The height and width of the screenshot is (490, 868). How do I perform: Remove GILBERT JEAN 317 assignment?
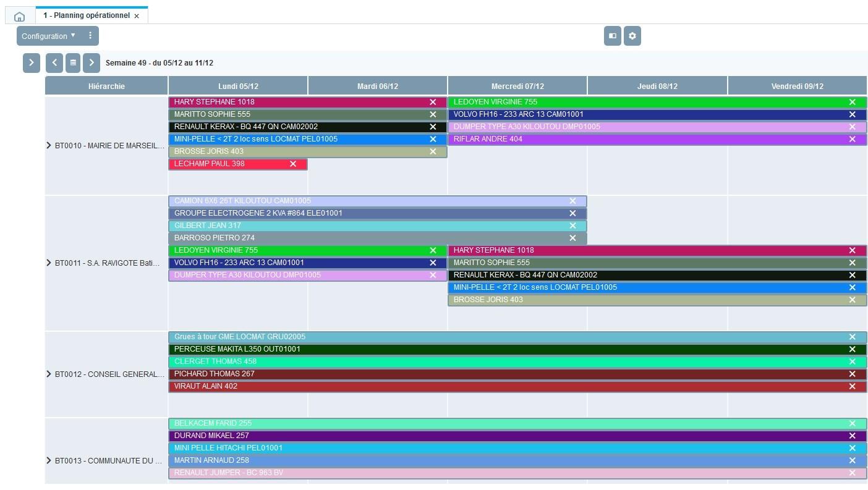[572, 226]
